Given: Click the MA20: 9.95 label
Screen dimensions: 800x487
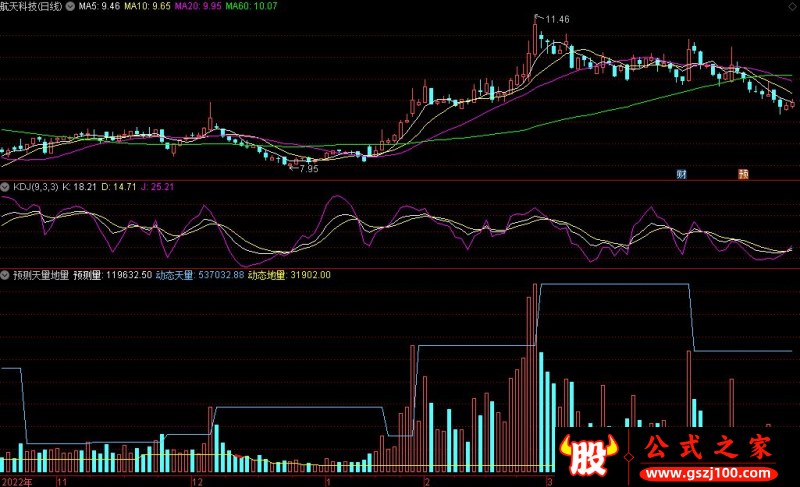Looking at the screenshot, I should coord(198,7).
